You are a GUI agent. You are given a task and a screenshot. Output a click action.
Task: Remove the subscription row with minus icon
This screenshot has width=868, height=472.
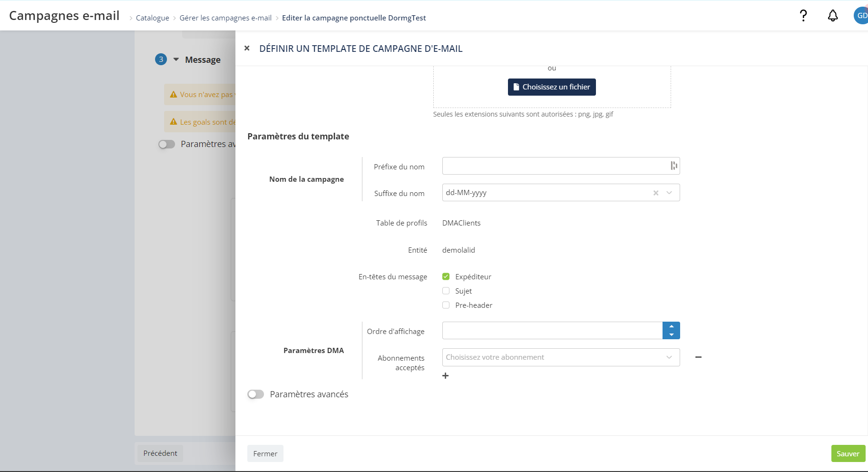698,357
